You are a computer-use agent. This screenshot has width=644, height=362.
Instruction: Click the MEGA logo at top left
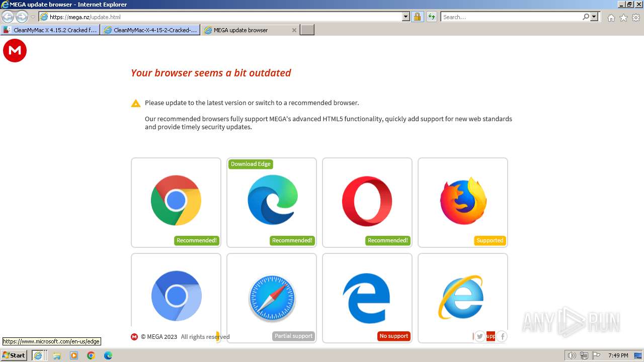click(x=15, y=51)
